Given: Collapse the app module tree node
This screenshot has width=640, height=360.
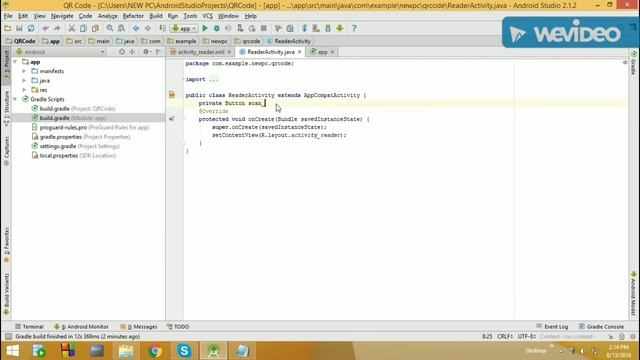Looking at the screenshot, I should [15, 62].
